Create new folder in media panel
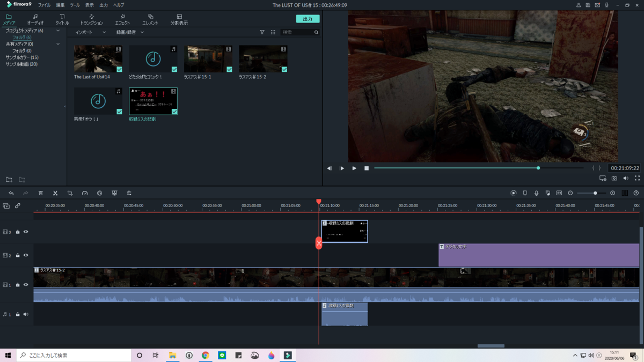 (9, 180)
